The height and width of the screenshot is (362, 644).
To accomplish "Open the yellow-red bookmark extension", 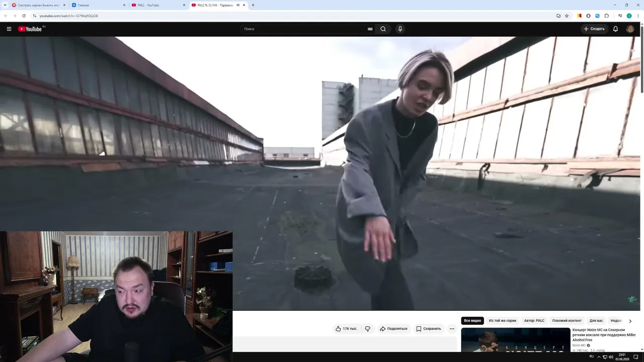I will 580,16.
